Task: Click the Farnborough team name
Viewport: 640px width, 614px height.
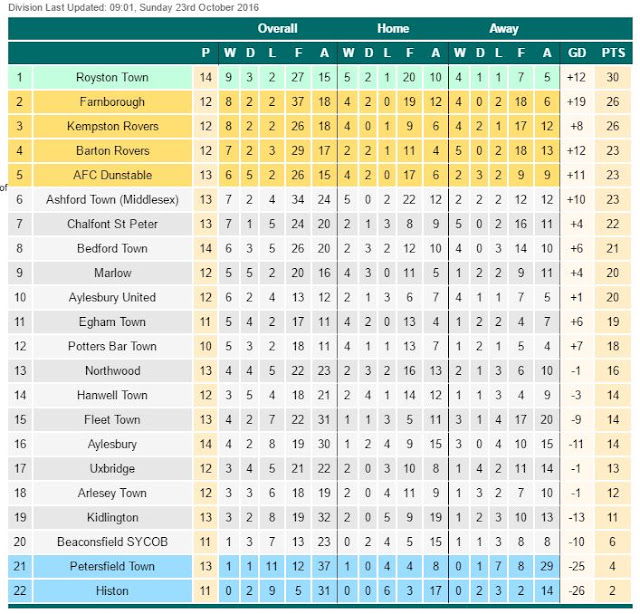Action: pyautogui.click(x=112, y=102)
